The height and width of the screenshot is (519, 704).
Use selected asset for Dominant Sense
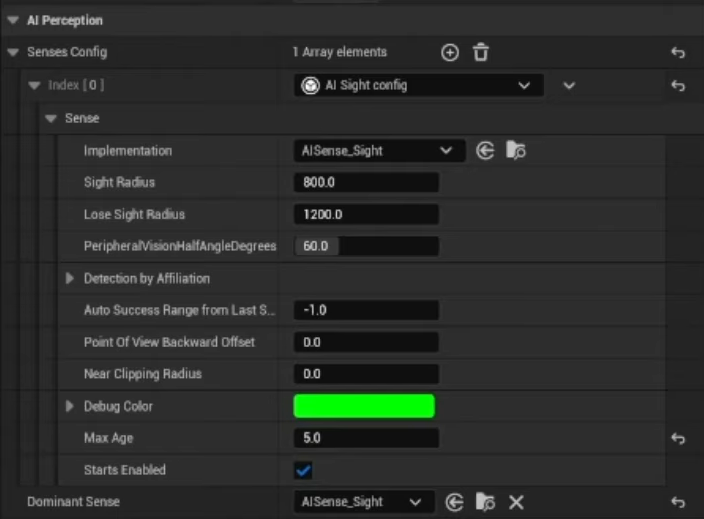pyautogui.click(x=455, y=502)
